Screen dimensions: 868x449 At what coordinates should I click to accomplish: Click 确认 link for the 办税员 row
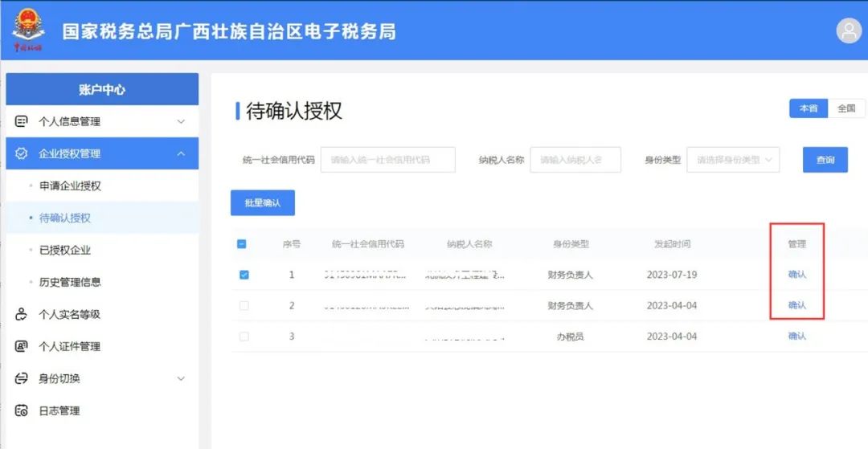tap(796, 337)
